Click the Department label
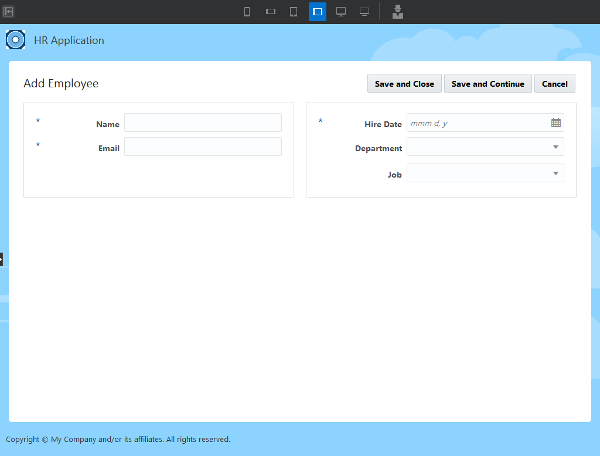Viewport: 600px width, 456px height. tap(378, 148)
